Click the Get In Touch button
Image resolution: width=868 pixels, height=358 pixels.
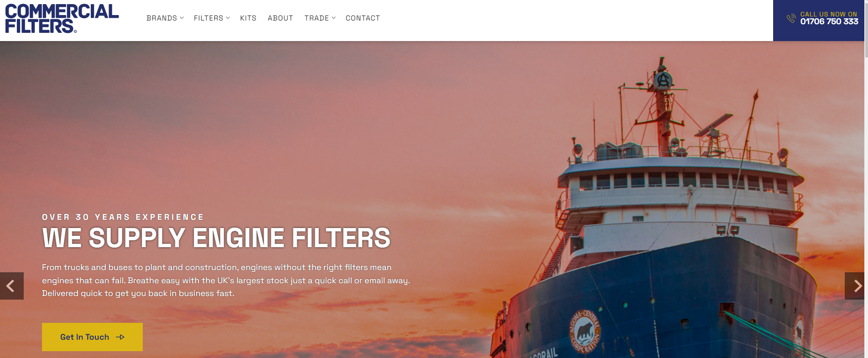coord(92,337)
